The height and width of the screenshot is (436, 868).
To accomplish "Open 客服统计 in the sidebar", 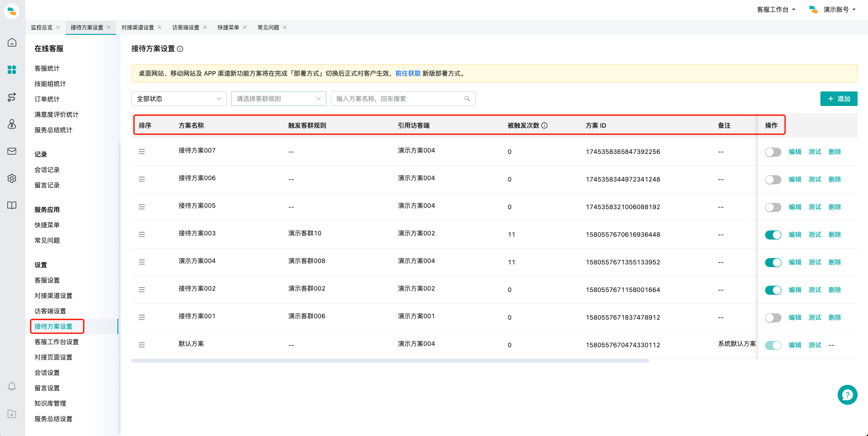I will [x=47, y=68].
